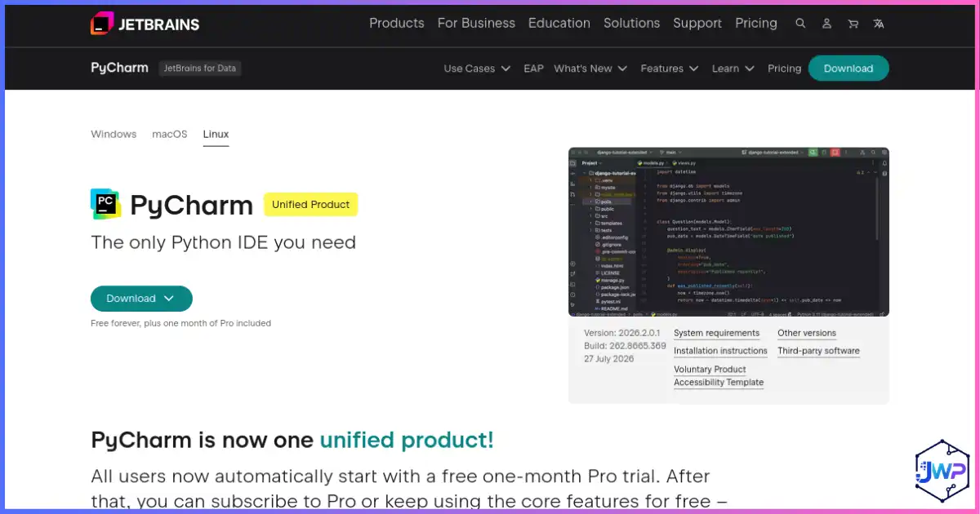Click the 'PyCharm is now one unified product!' heading
This screenshot has height=514, width=980.
[x=292, y=440]
